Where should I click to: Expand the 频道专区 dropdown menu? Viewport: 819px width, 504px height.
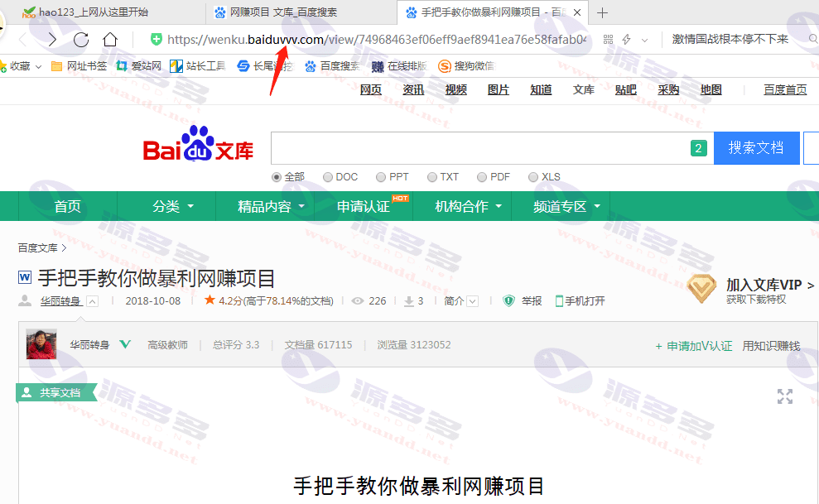[566, 206]
